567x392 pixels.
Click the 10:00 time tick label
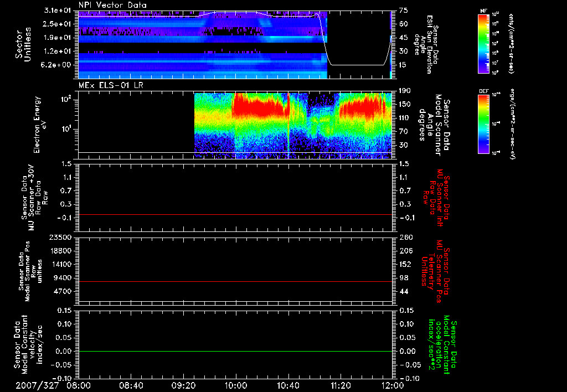coord(236,385)
